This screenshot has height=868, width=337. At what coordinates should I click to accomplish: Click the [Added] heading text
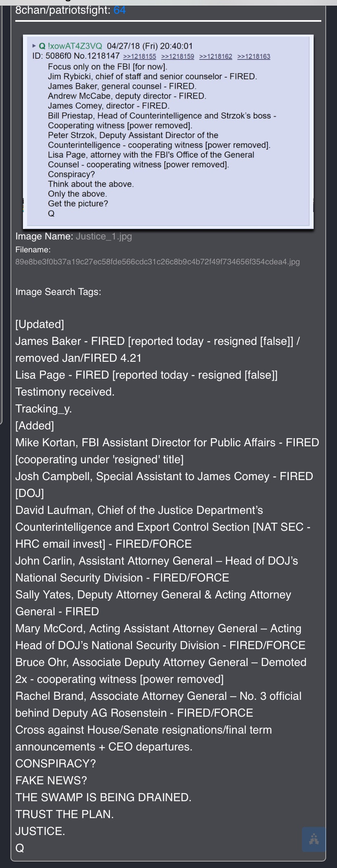35,426
